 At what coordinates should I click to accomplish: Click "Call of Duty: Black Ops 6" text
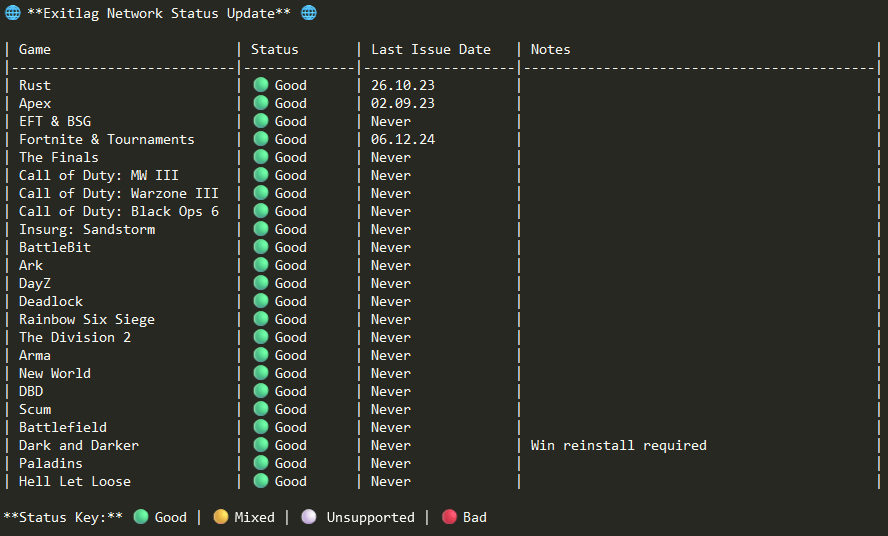118,211
